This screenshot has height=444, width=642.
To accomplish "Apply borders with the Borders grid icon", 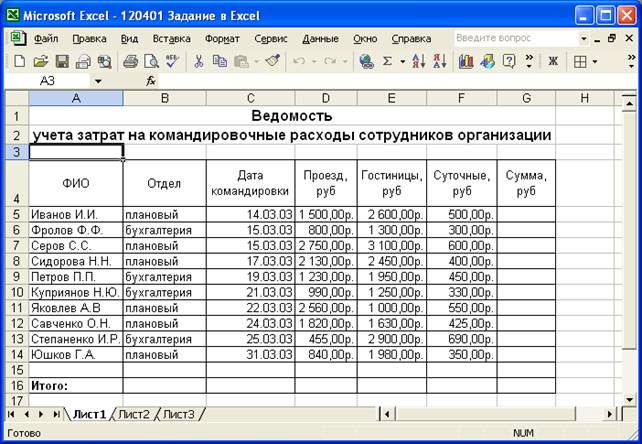I will pos(580,62).
